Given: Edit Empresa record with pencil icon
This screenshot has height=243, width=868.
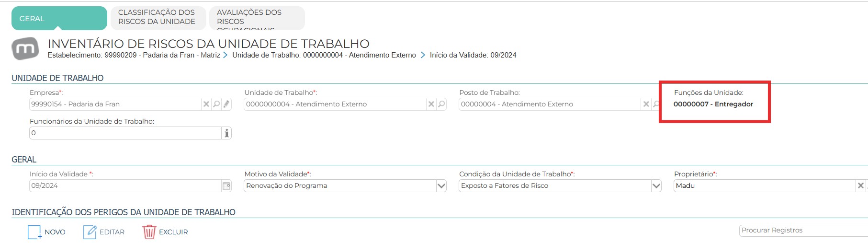Looking at the screenshot, I should tap(226, 104).
